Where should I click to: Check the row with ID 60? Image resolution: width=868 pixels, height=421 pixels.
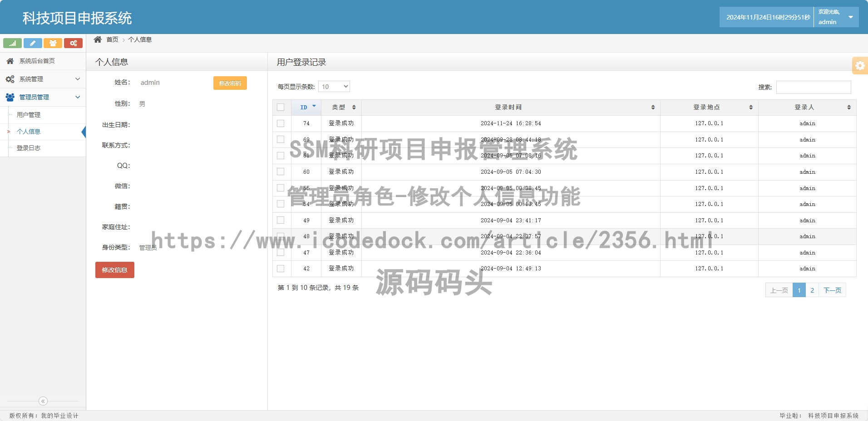(x=281, y=172)
